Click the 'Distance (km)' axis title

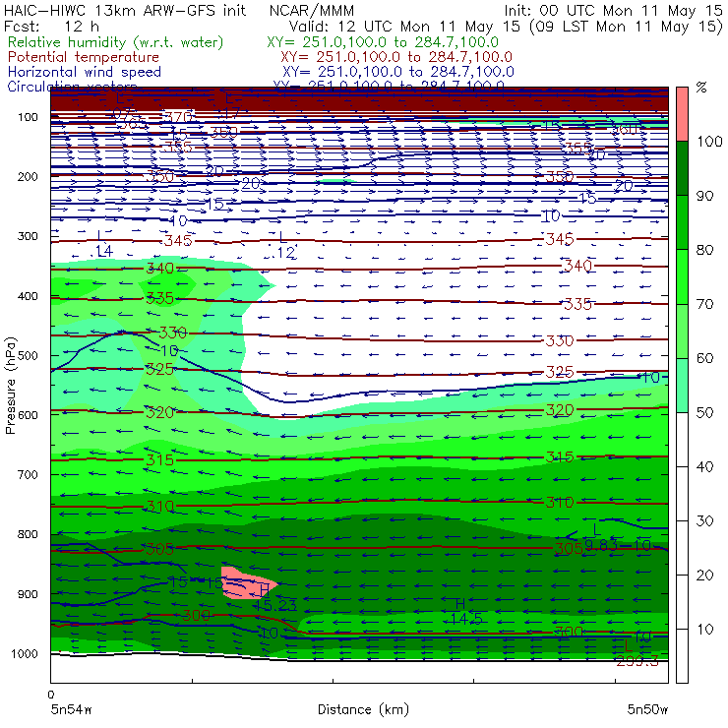coord(364,709)
